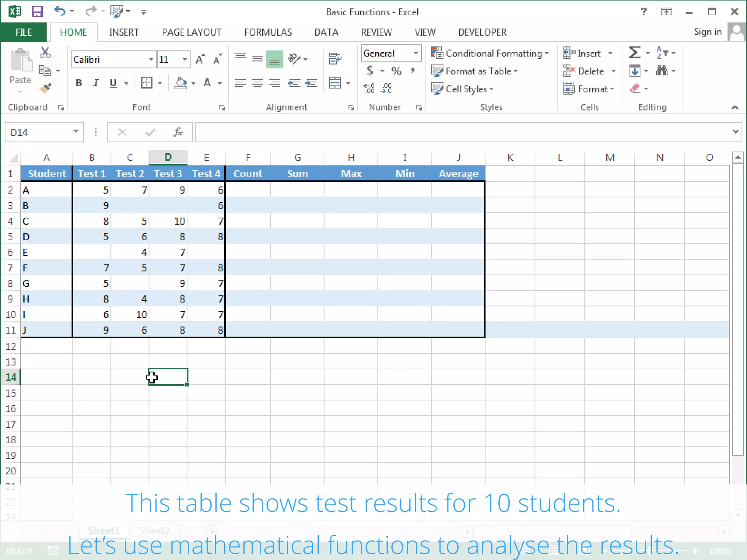Screen dimensions: 747x560
Task: Open Fill Color paint bucket
Action: pos(181,83)
